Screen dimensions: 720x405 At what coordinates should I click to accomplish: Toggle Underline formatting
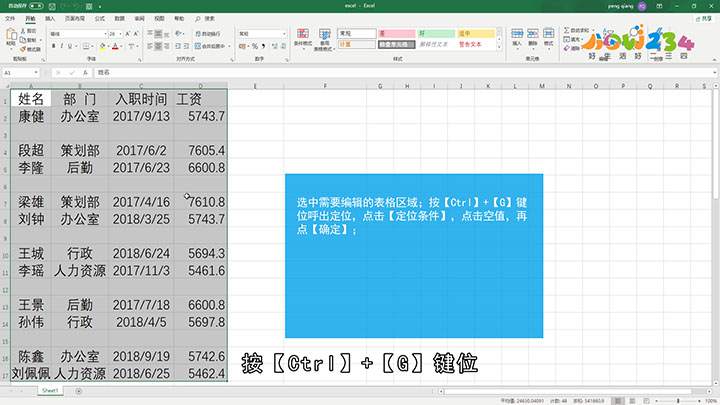click(70, 46)
